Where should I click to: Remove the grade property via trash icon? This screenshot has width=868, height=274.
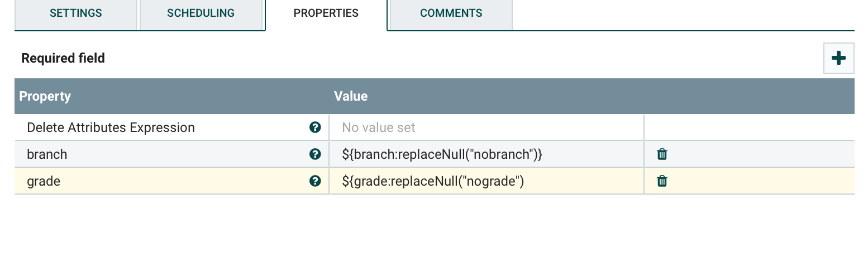(x=662, y=181)
